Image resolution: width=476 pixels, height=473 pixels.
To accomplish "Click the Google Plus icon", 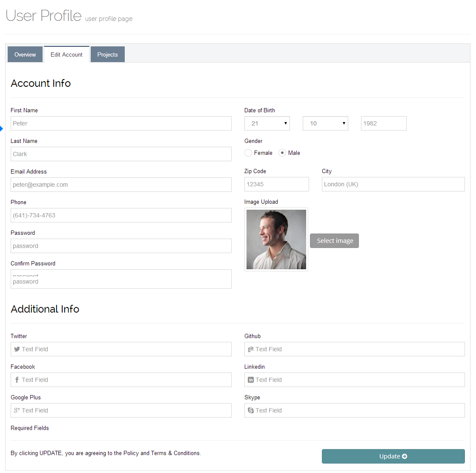I will coord(17,410).
